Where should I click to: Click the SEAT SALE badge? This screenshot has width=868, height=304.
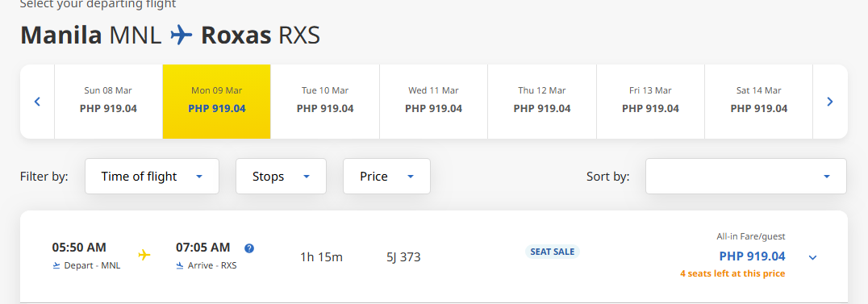[552, 252]
